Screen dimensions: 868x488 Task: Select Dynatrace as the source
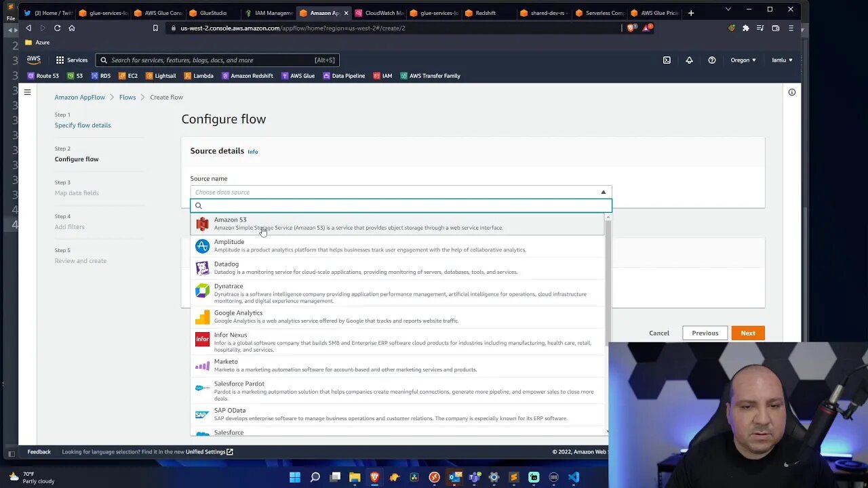coord(397,293)
